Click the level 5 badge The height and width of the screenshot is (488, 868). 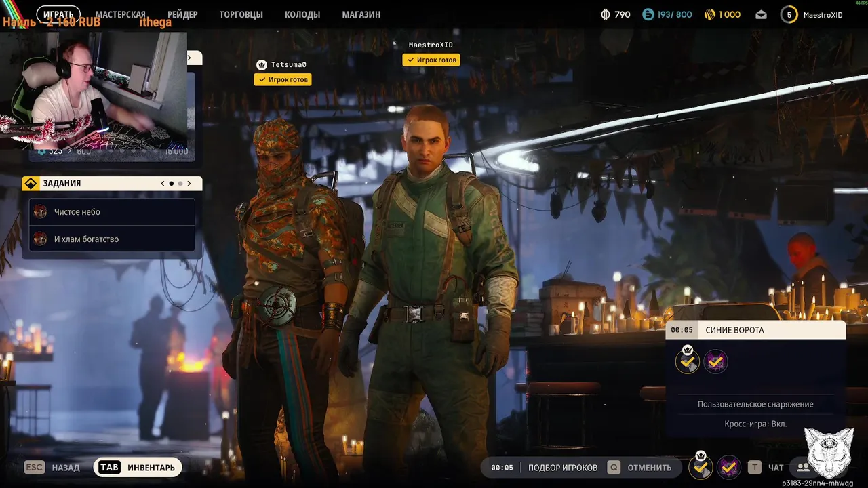tap(789, 14)
